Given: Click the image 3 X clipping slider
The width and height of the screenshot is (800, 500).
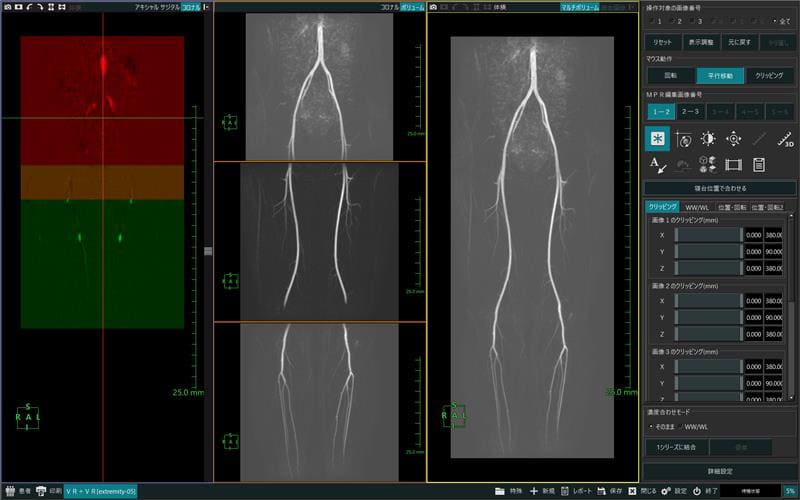Looking at the screenshot, I should click(x=708, y=366).
